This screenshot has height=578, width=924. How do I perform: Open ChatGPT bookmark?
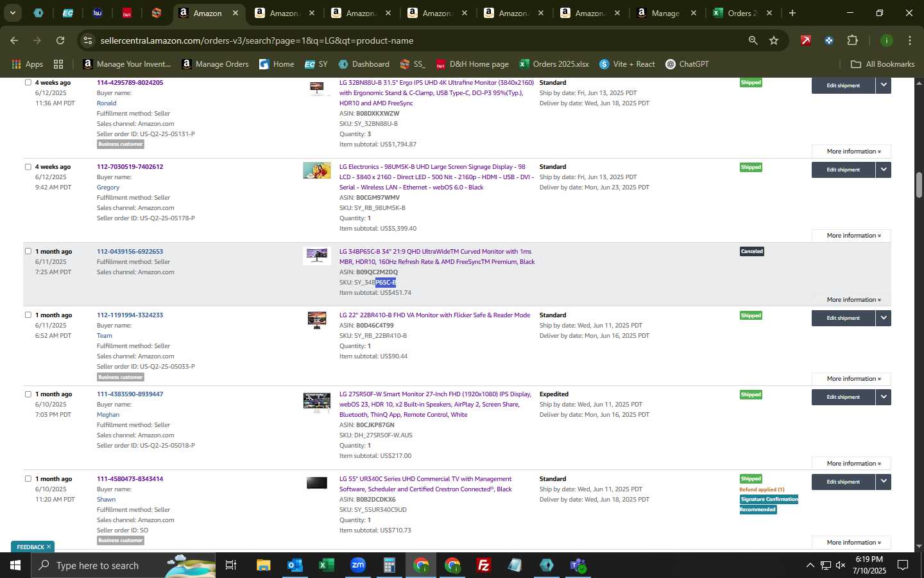pos(687,64)
